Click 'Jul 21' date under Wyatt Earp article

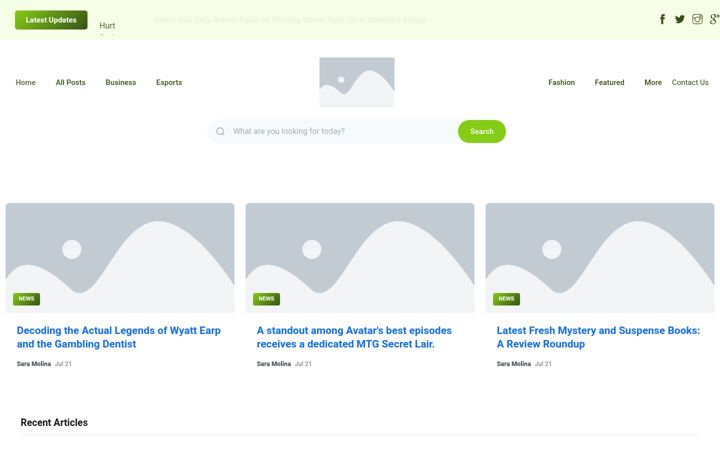tap(63, 364)
